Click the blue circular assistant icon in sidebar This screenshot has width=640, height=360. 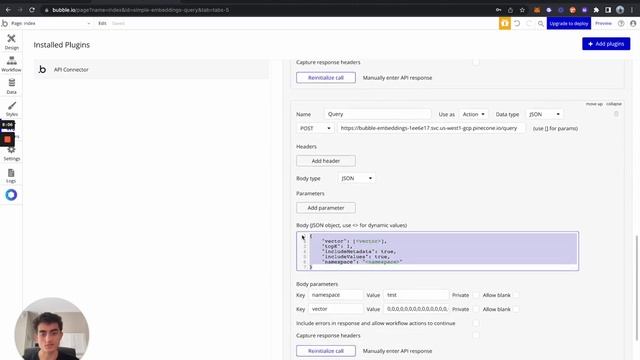tap(11, 195)
